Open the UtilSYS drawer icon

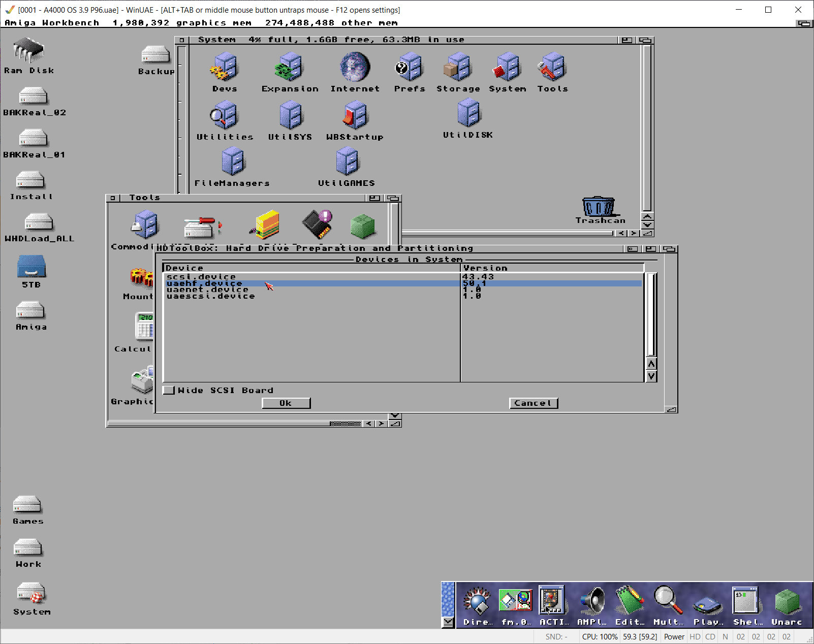[x=290, y=120]
